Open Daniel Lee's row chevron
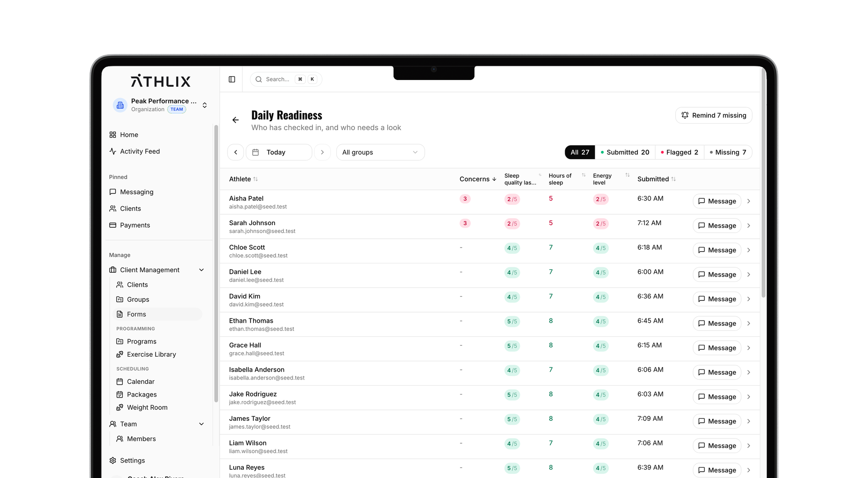Viewport: 868px width, 478px height. point(749,275)
